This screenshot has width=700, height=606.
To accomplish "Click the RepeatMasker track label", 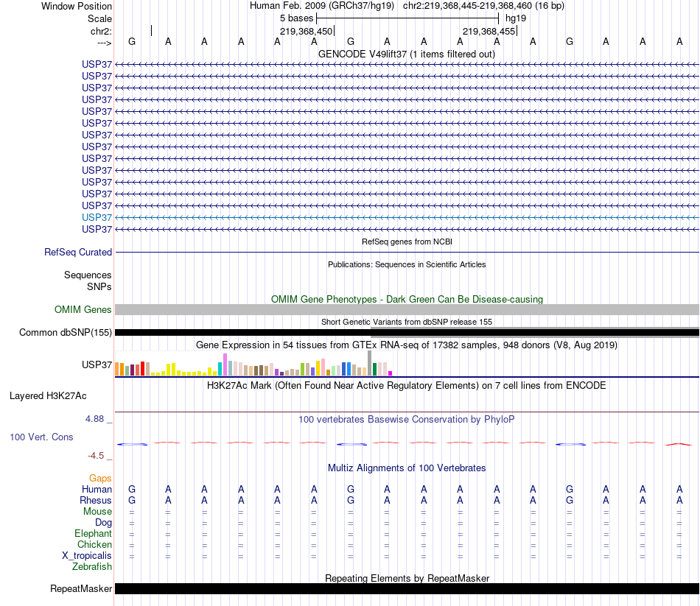I will pos(81,589).
